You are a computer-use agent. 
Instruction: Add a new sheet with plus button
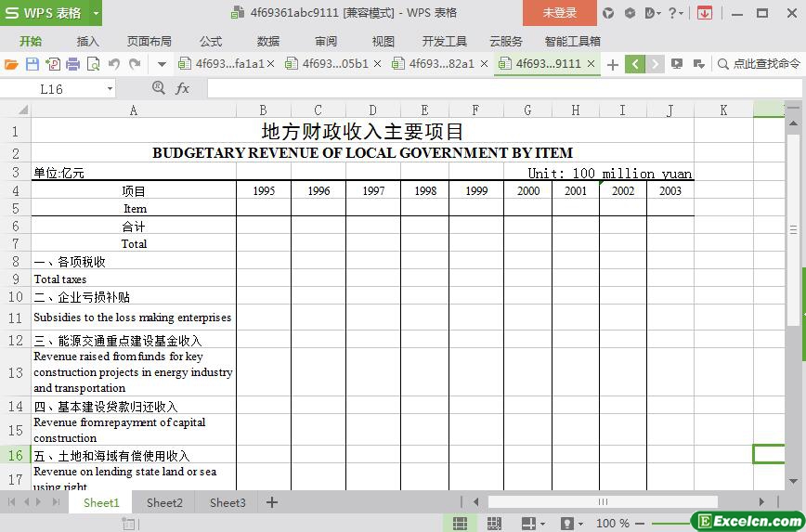272,502
